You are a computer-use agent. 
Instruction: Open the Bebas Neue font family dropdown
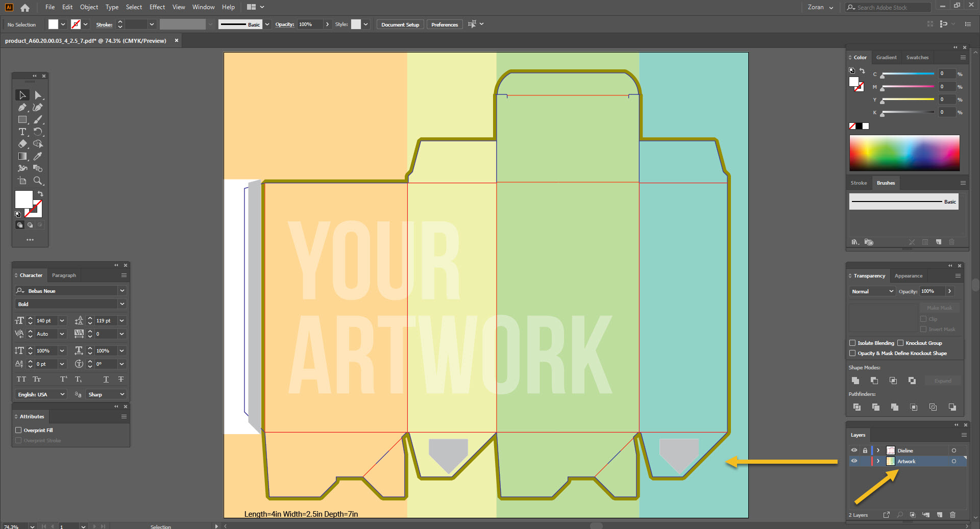122,291
